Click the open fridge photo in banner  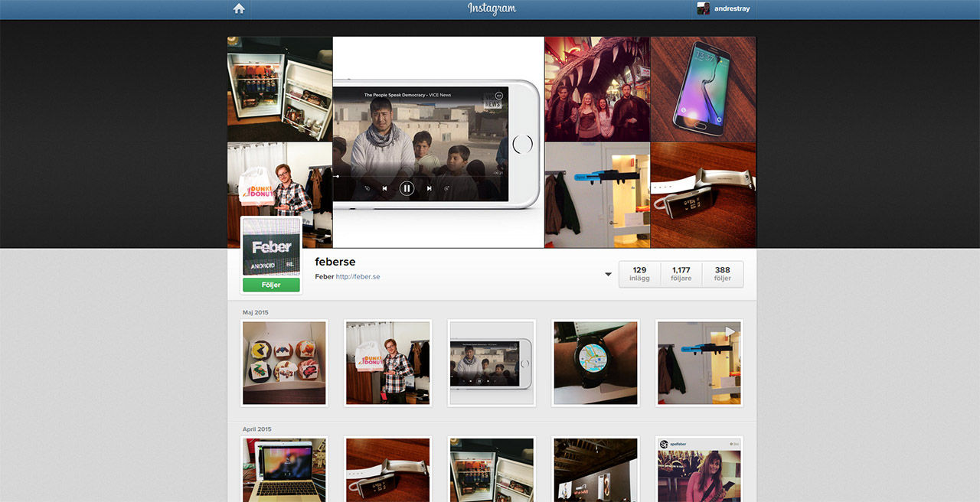[279, 89]
